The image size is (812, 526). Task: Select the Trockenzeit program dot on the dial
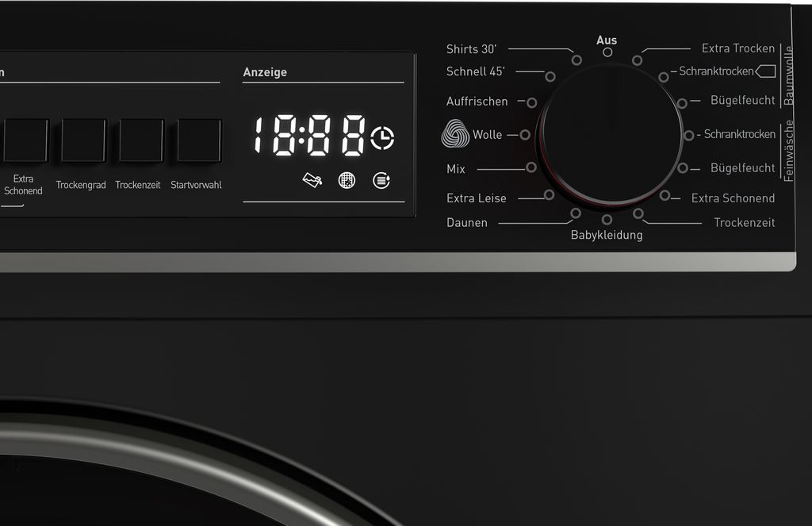pyautogui.click(x=638, y=213)
